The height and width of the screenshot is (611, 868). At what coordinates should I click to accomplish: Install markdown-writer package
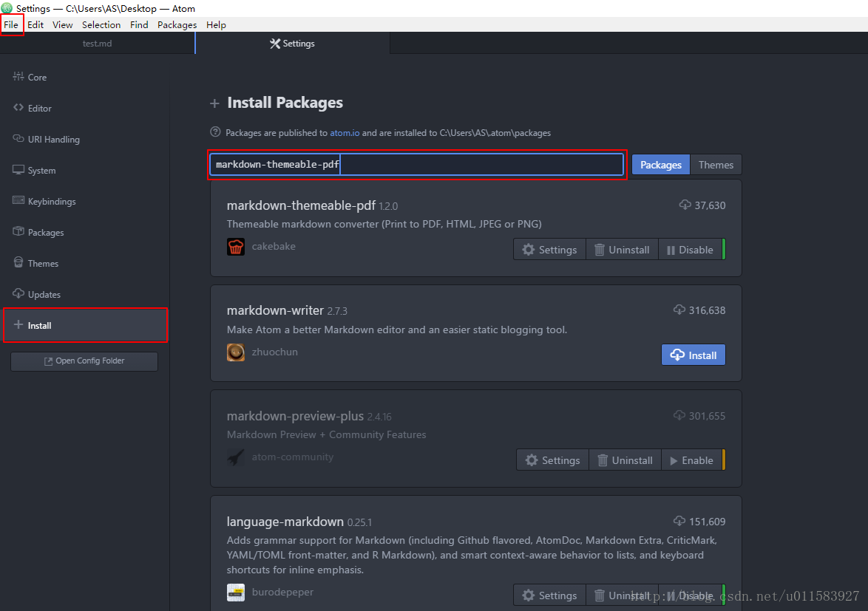click(693, 355)
